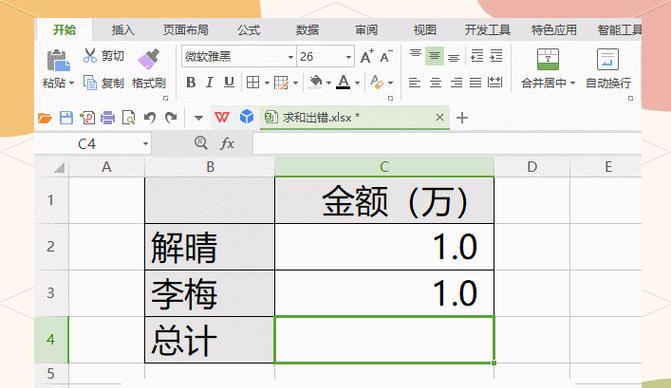Expand the Name Box dropdown arrow
The width and height of the screenshot is (671, 388).
pos(145,144)
